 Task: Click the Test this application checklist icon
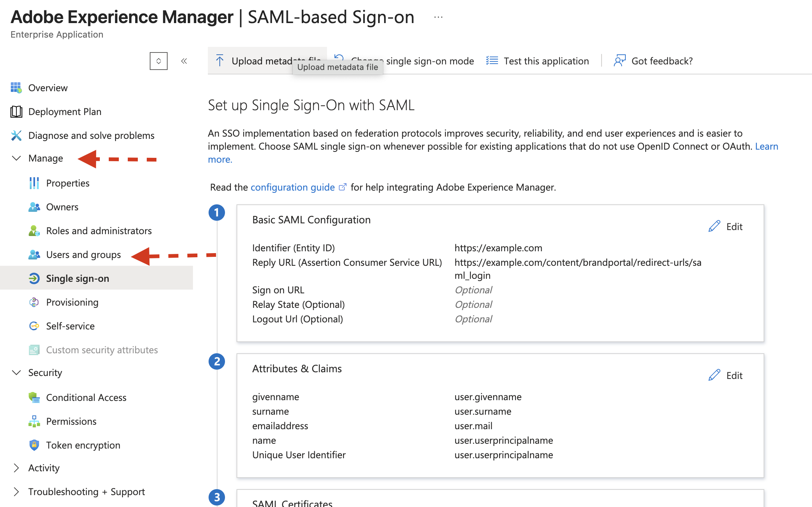point(492,60)
